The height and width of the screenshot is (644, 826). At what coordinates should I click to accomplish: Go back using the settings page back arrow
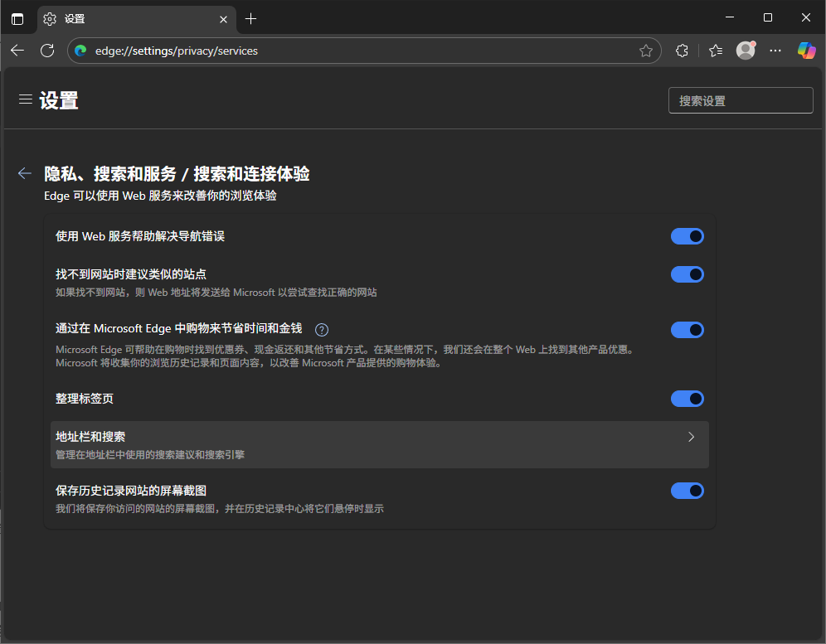pyautogui.click(x=24, y=173)
